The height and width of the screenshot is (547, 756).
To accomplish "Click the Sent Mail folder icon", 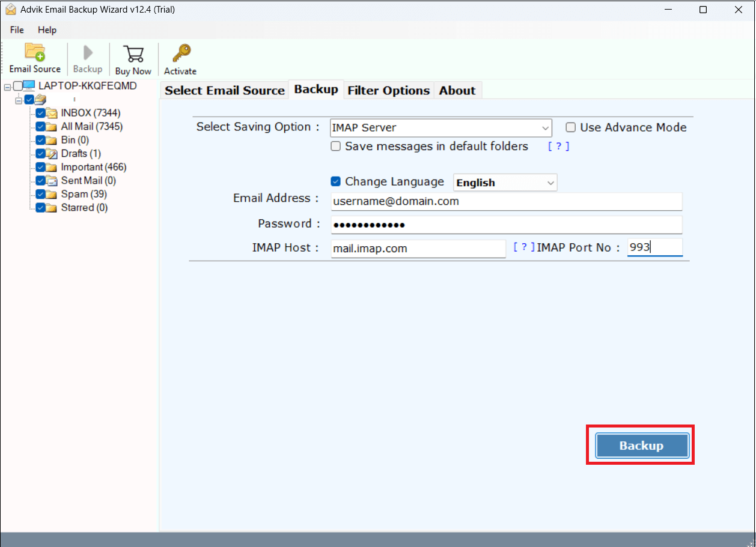I will pyautogui.click(x=52, y=181).
